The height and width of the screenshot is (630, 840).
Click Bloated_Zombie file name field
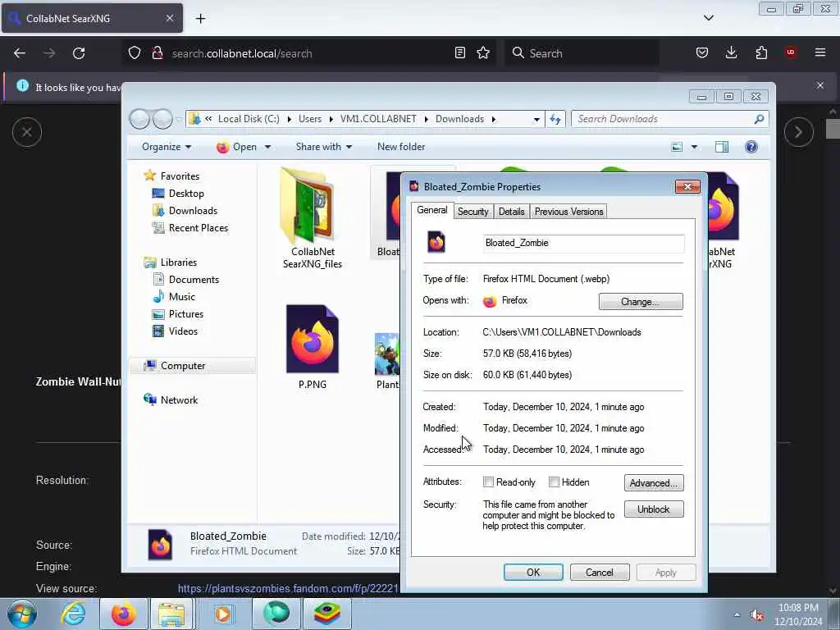click(x=583, y=243)
